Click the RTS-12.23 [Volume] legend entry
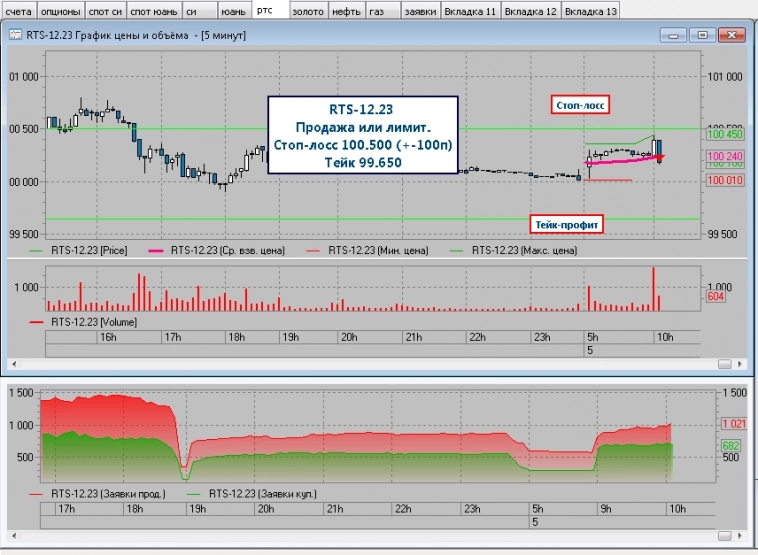 coord(93,323)
